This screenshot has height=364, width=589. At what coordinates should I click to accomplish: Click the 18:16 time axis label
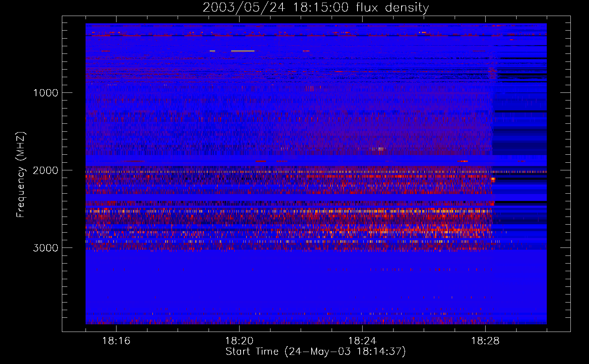pyautogui.click(x=116, y=341)
